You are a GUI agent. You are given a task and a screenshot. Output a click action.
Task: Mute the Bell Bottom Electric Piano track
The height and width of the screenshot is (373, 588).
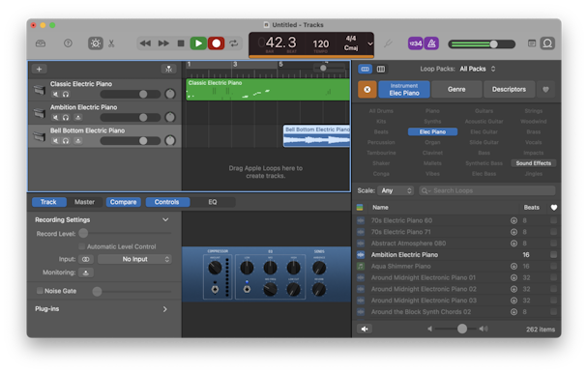[x=55, y=140]
